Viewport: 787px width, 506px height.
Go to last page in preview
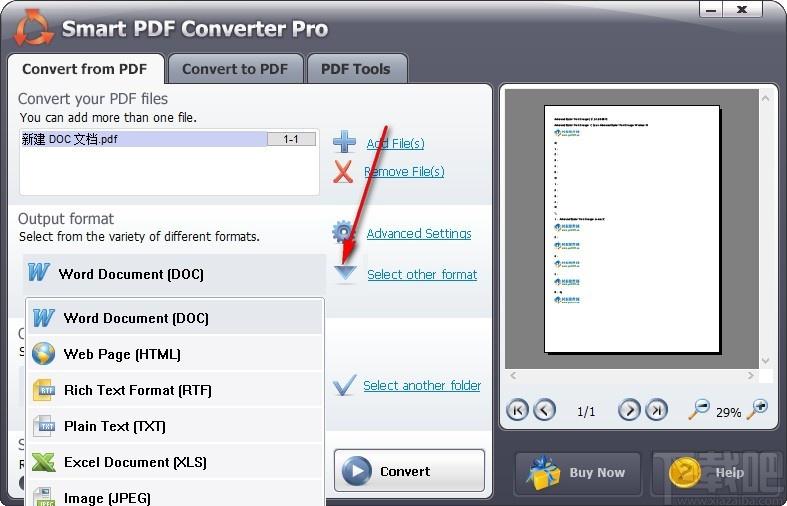[x=657, y=410]
